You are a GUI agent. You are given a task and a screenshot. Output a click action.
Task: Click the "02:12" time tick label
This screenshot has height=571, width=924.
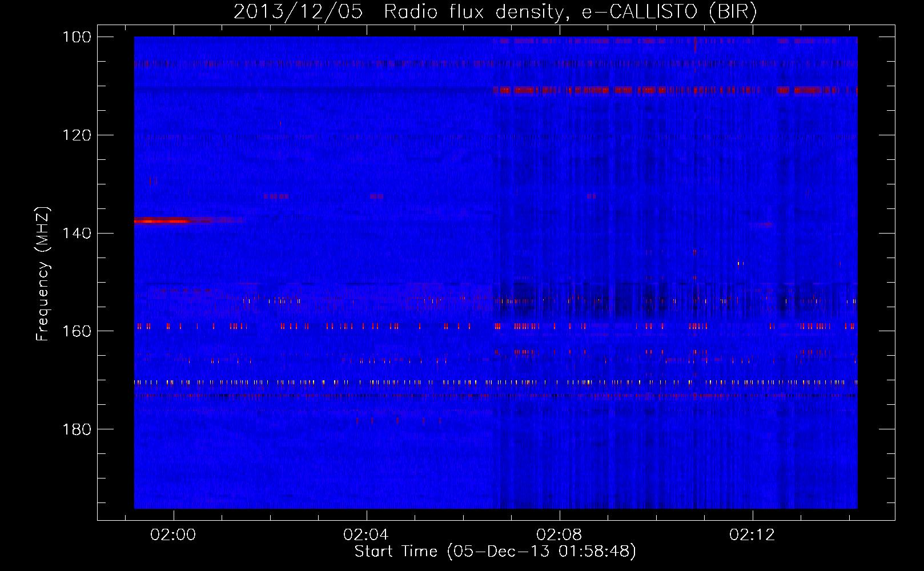point(753,535)
